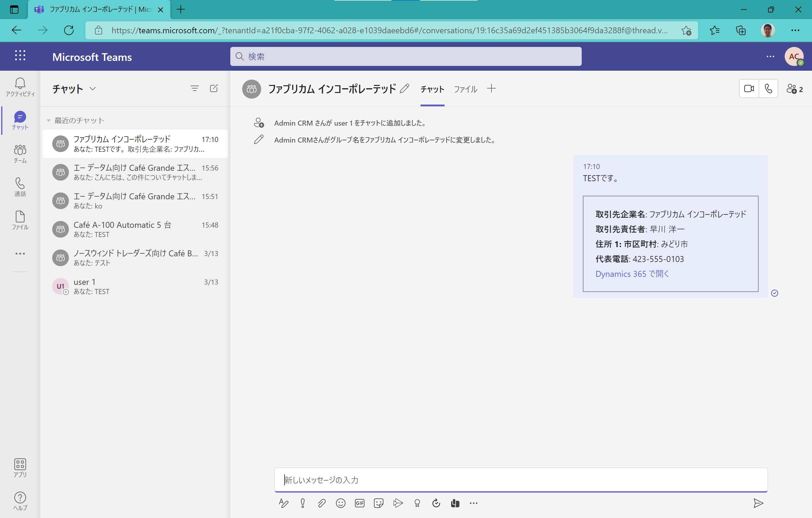Filter chats with the filter icon
This screenshot has height=518, width=812.
(x=195, y=89)
